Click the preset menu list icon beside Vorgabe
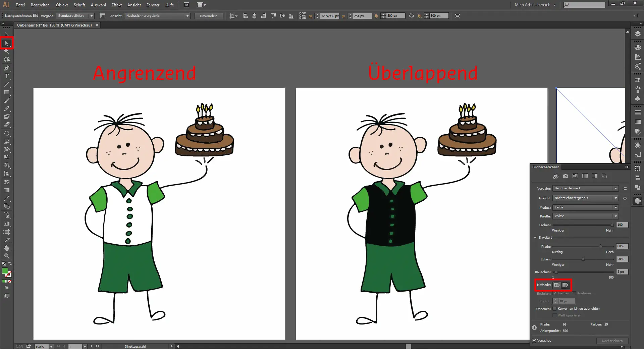This screenshot has height=349, width=644. (625, 188)
